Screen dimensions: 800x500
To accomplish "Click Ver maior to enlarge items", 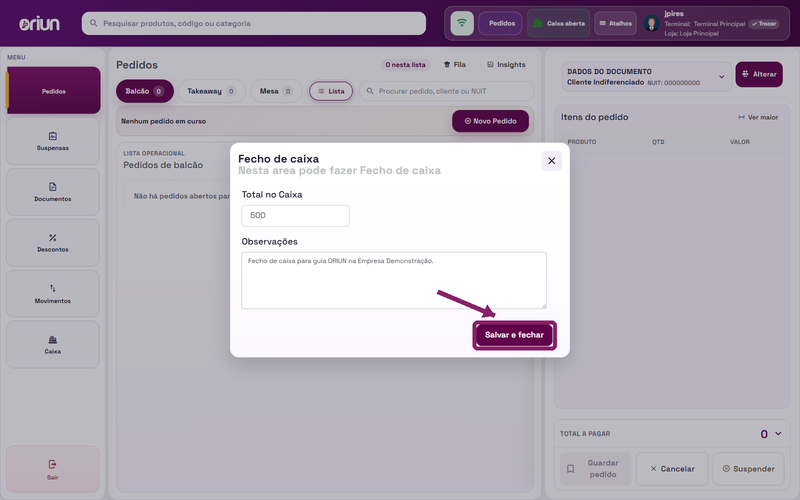I will 758,117.
